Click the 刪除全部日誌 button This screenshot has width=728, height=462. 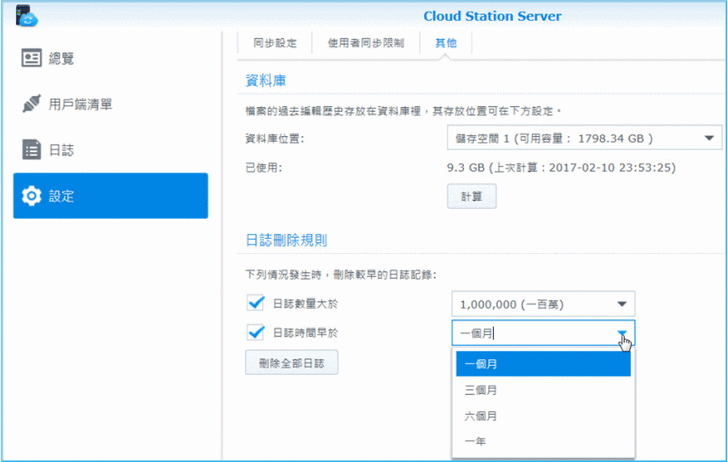coord(292,362)
